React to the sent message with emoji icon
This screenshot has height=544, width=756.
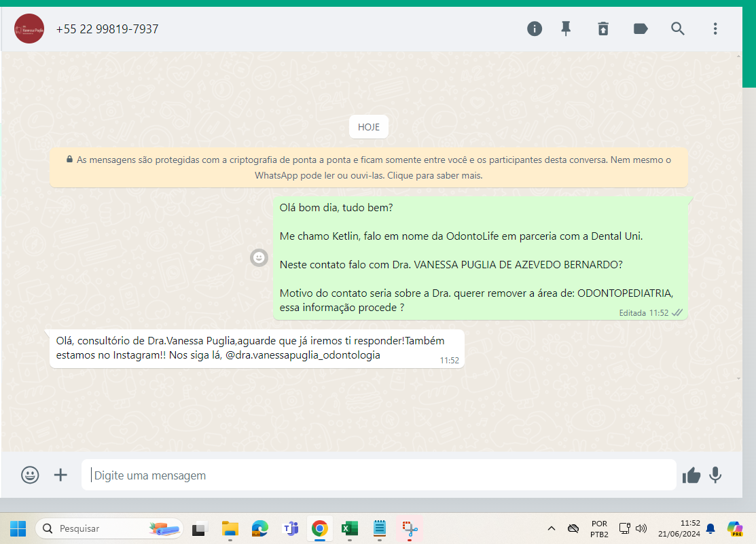tap(259, 257)
